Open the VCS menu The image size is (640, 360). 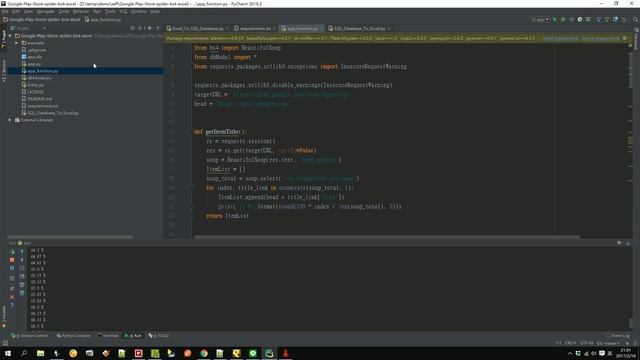(x=123, y=11)
